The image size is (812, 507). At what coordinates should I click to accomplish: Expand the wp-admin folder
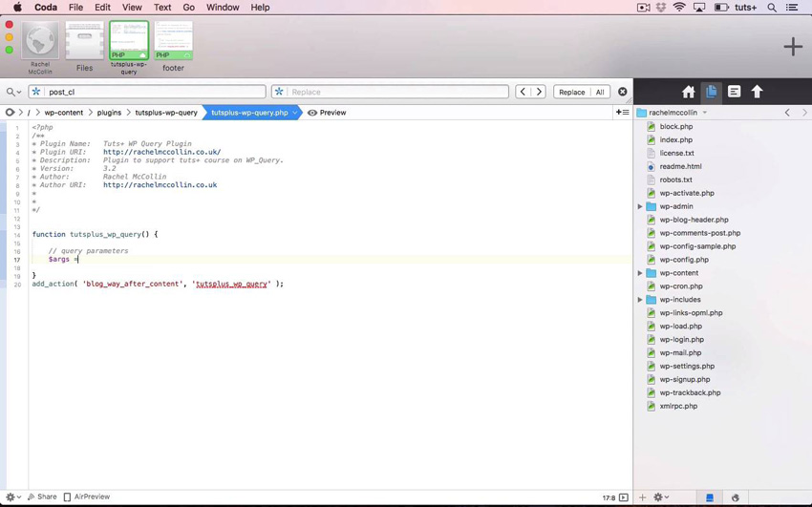click(640, 206)
